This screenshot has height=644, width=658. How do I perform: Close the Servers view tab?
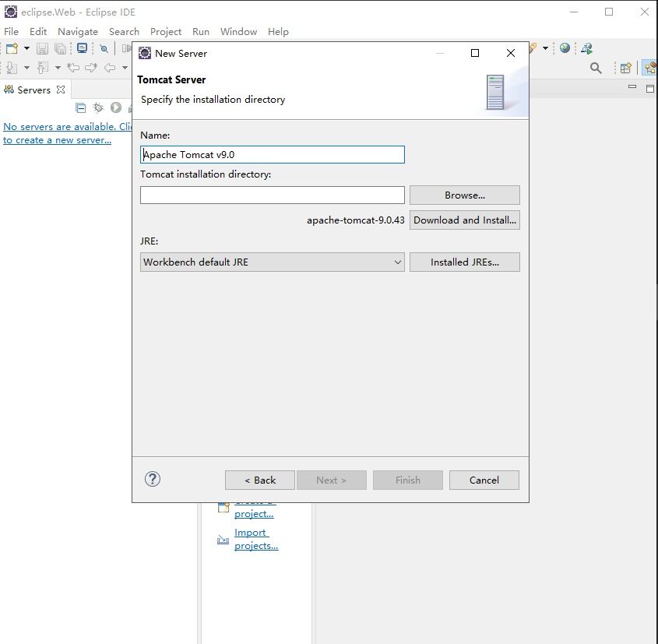click(x=61, y=90)
